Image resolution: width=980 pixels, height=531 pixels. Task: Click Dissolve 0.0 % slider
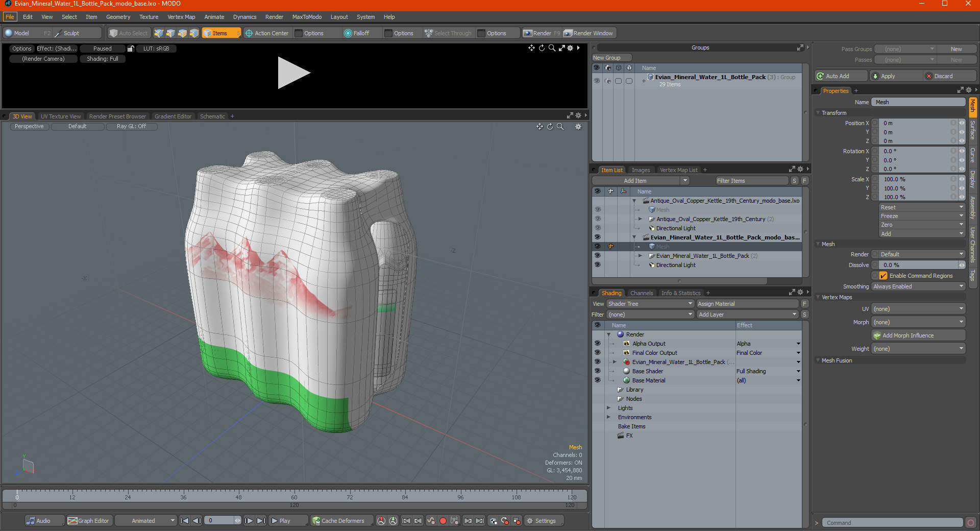coord(918,265)
